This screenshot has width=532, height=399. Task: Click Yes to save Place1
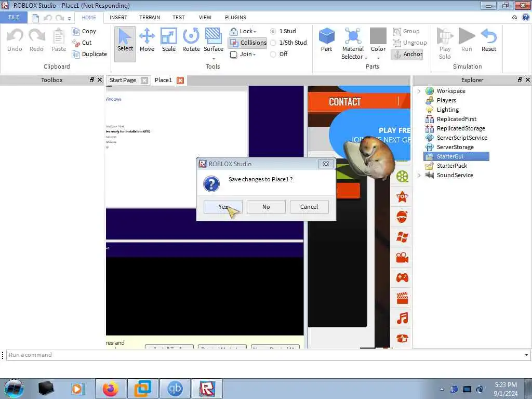(x=223, y=207)
